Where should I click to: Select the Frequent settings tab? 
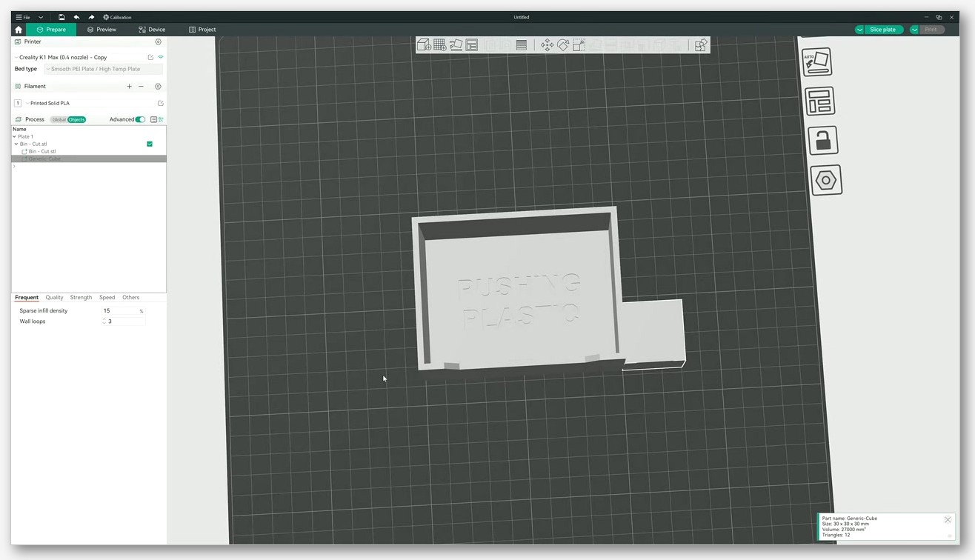(x=27, y=297)
